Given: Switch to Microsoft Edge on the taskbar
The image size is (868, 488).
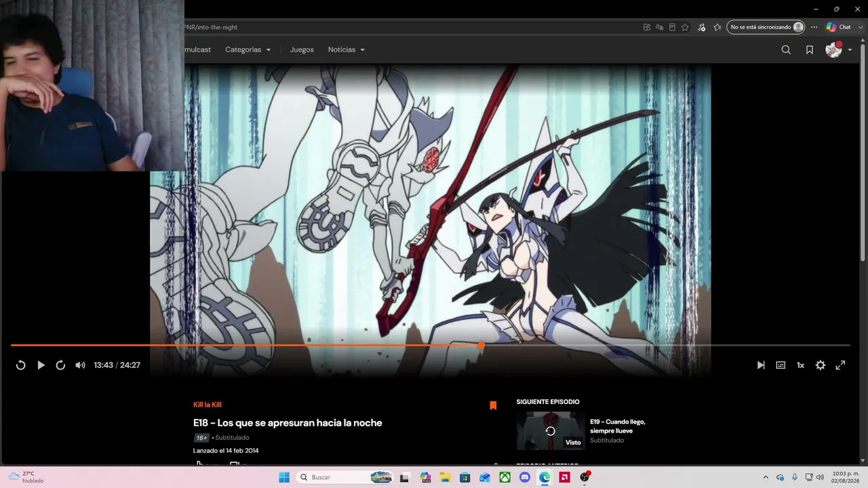Looking at the screenshot, I should point(545,477).
